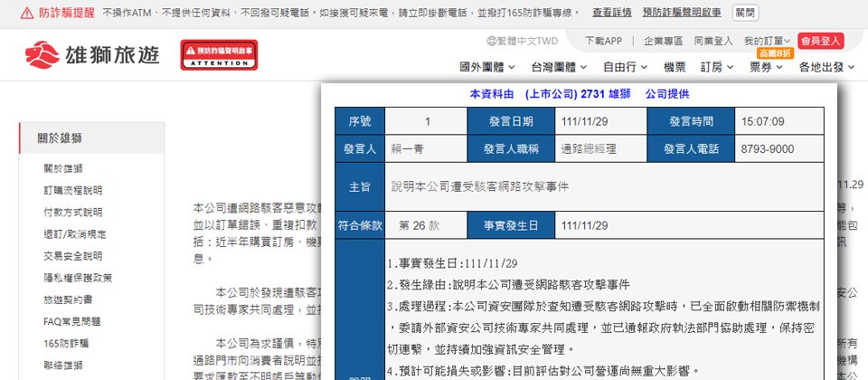Expand 各地出發 menu
The image size is (868, 380).
(x=826, y=67)
